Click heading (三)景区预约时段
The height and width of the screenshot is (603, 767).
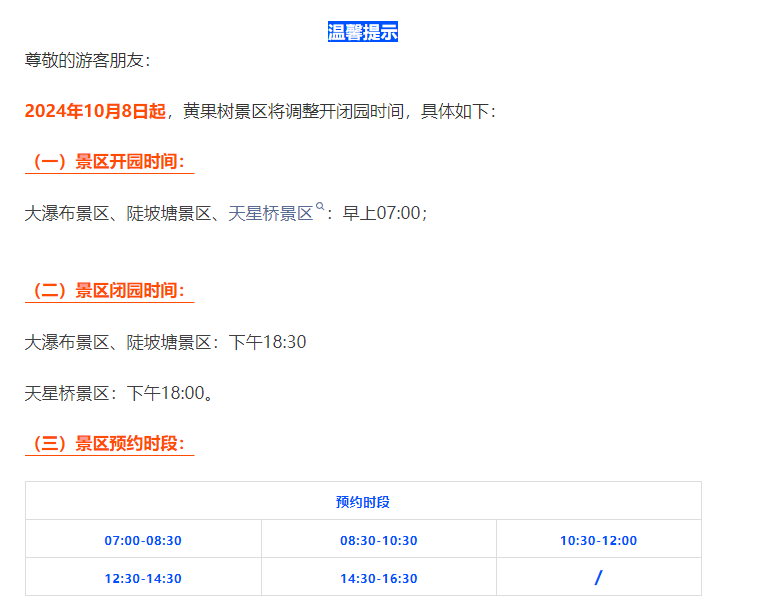pyautogui.click(x=110, y=444)
